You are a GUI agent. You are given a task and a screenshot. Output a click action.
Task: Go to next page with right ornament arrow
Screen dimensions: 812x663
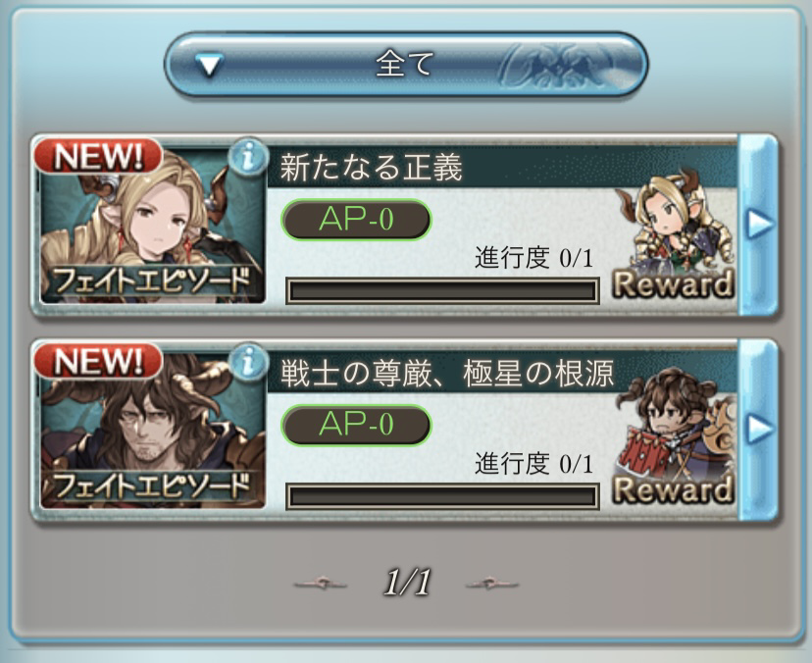point(492,584)
